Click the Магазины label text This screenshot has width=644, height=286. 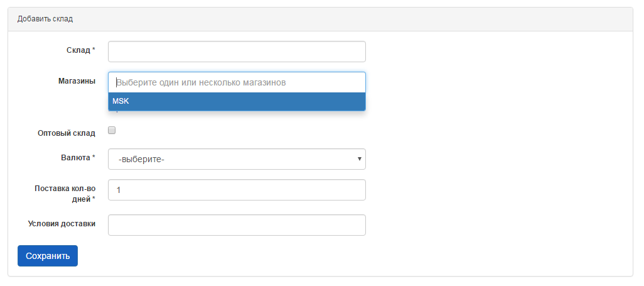coord(77,81)
